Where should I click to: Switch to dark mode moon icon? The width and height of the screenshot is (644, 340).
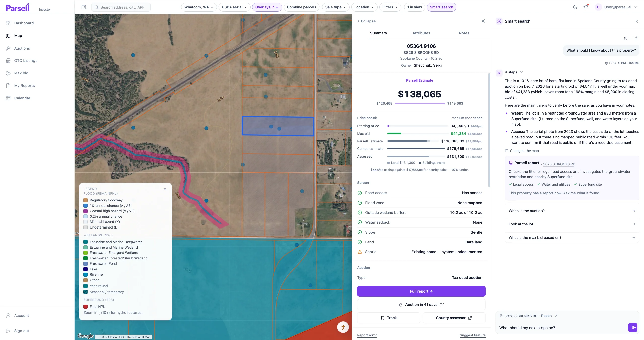(575, 7)
